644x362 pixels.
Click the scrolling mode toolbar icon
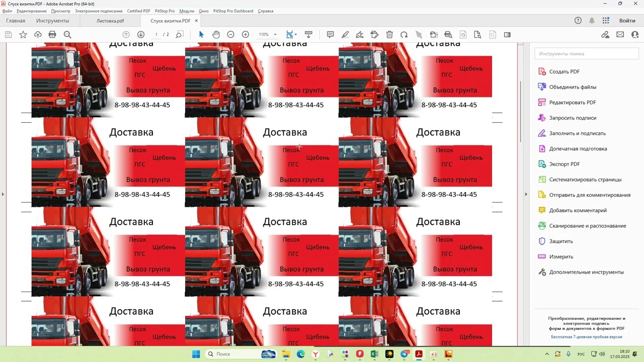point(308,35)
